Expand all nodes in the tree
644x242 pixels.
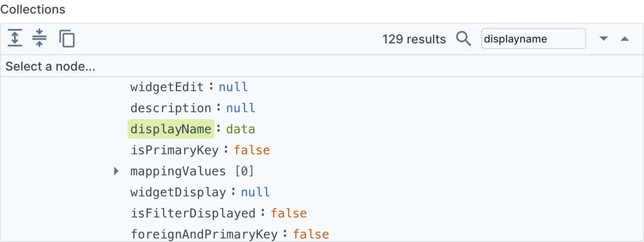[x=15, y=39]
